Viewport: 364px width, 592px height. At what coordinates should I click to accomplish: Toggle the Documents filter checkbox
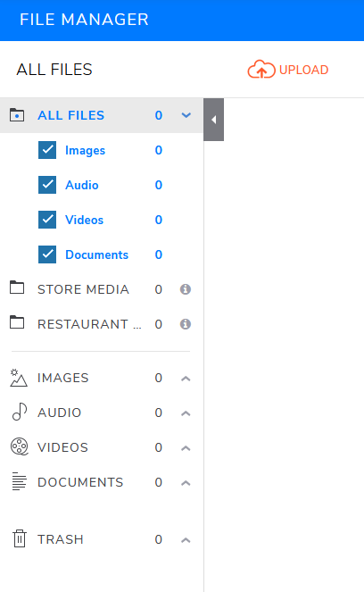pos(47,254)
